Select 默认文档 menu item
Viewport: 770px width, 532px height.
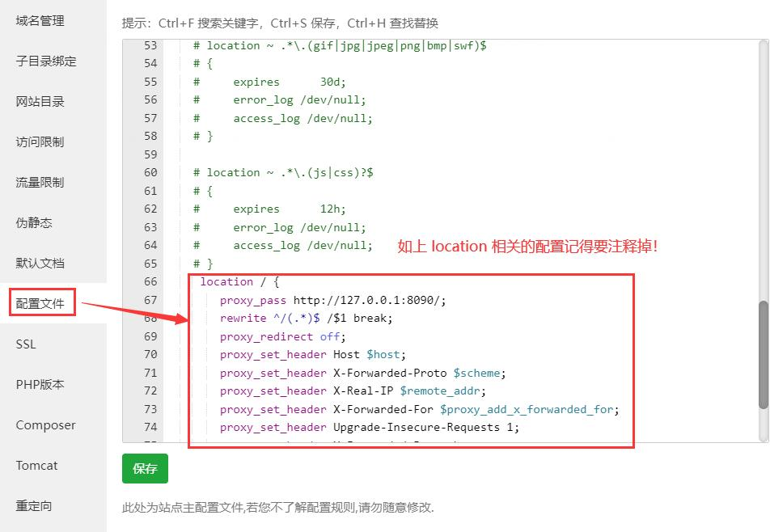(x=40, y=264)
